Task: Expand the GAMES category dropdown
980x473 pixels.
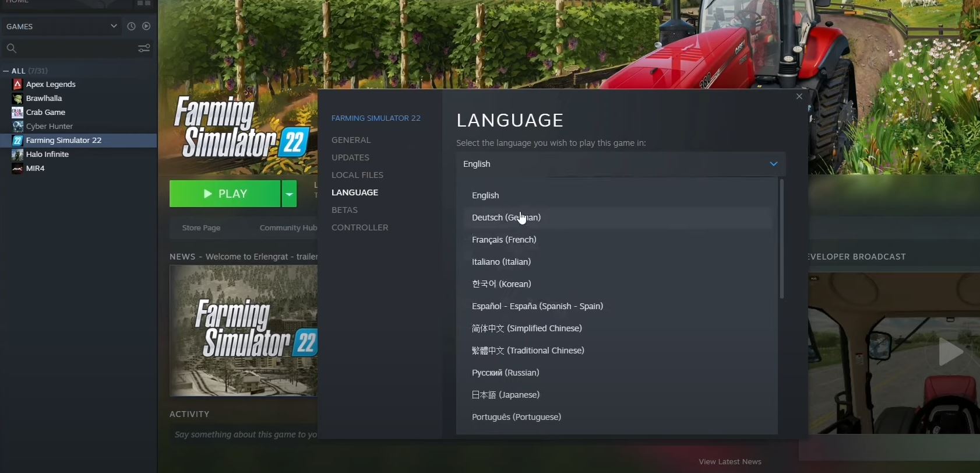Action: point(114,26)
